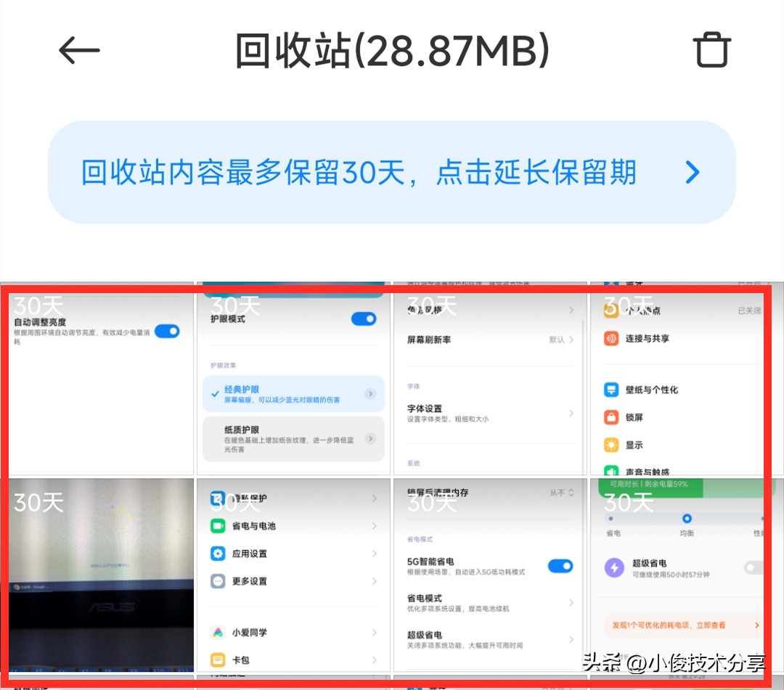This screenshot has width=784, height=690.
Task: Expand the 字体设置 font settings chevron
Action: tap(571, 412)
